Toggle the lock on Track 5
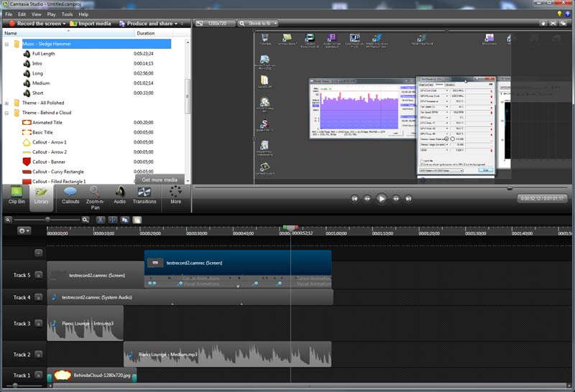The width and height of the screenshot is (575, 392). point(39,275)
